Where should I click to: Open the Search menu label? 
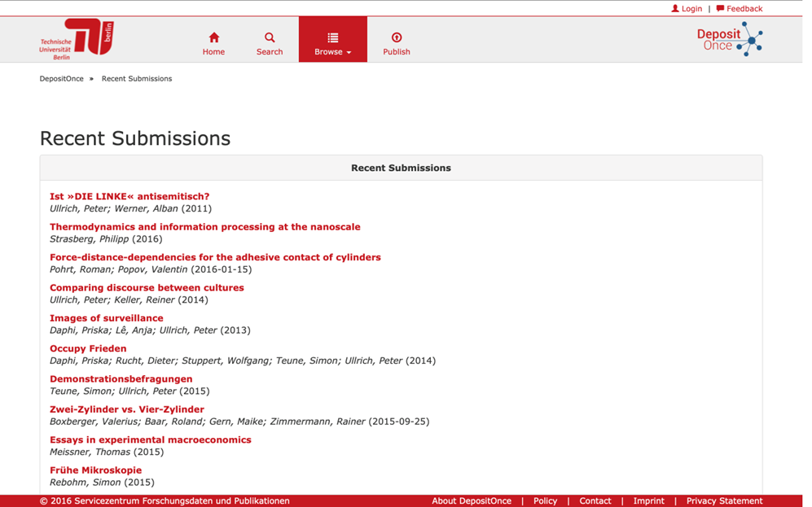pos(270,52)
